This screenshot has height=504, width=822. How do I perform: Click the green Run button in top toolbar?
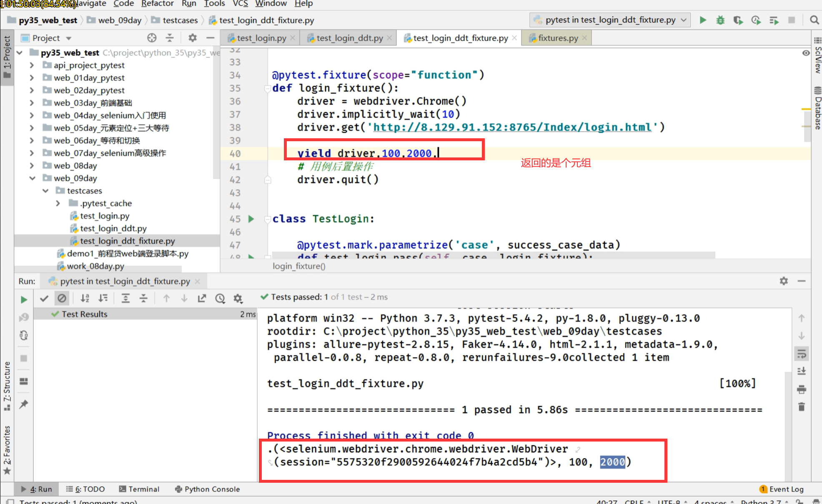coord(703,20)
